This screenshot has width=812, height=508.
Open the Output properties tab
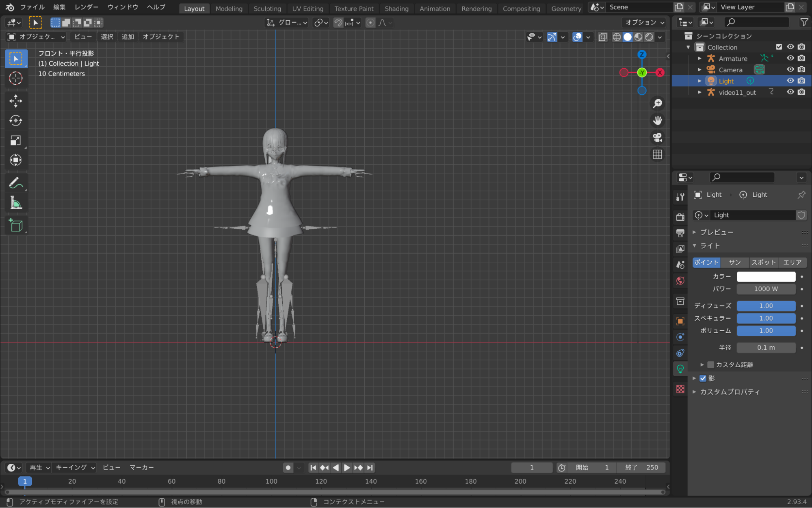point(680,233)
